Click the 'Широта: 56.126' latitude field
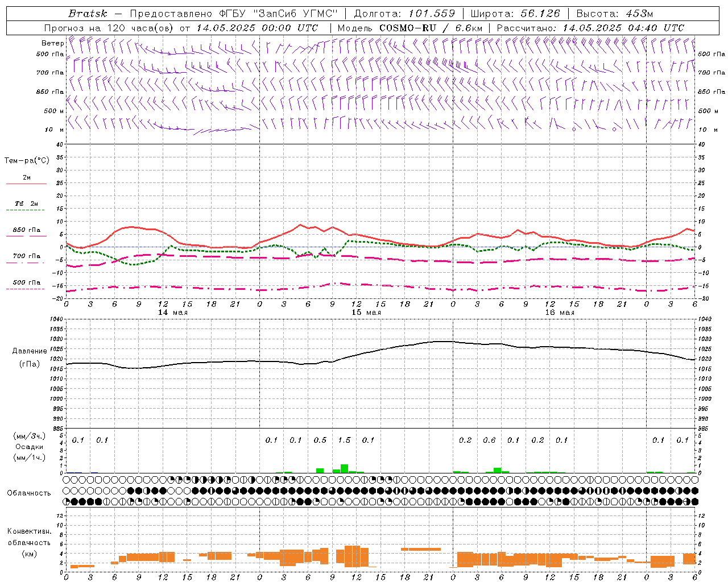 coord(515,14)
